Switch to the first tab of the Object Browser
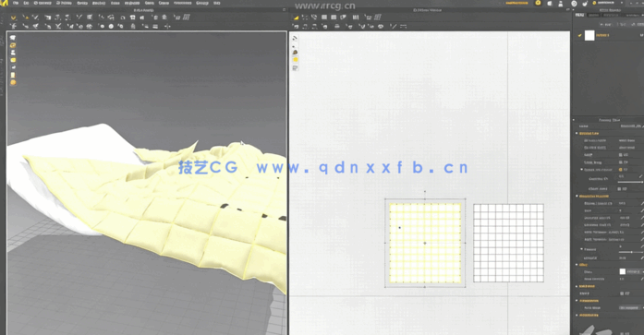This screenshot has height=335, width=644. pos(579,15)
